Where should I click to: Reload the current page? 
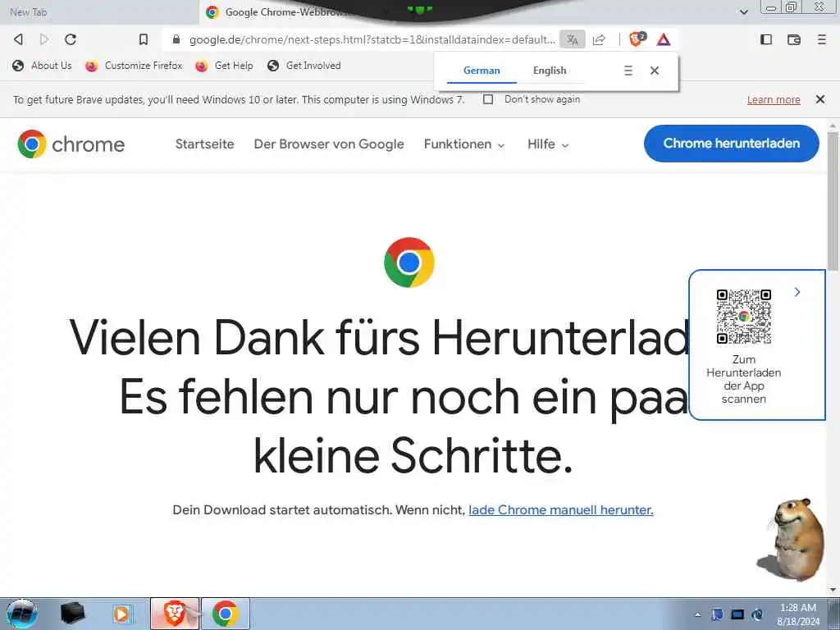[x=71, y=39]
